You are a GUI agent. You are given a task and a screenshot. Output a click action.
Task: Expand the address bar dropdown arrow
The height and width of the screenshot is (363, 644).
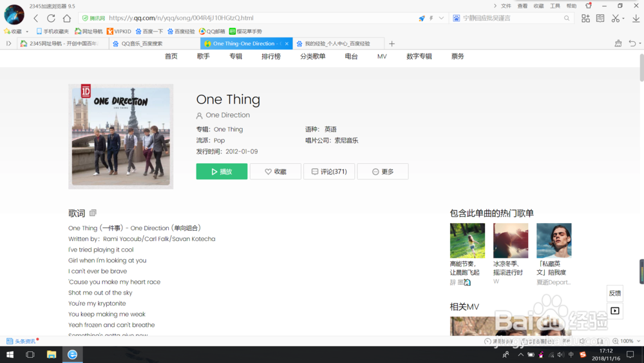[x=441, y=18]
